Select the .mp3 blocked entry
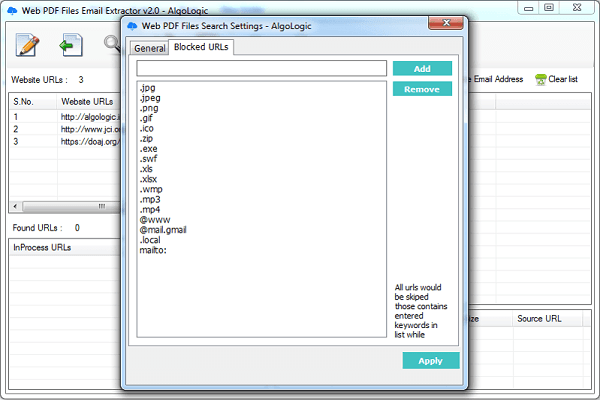Viewport: 600px width, 400px height. (x=150, y=199)
